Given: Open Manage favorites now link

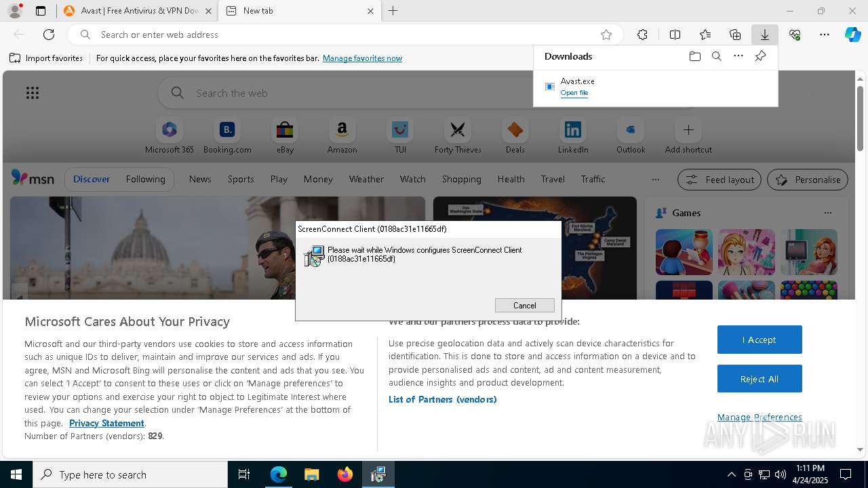Looking at the screenshot, I should pyautogui.click(x=362, y=58).
